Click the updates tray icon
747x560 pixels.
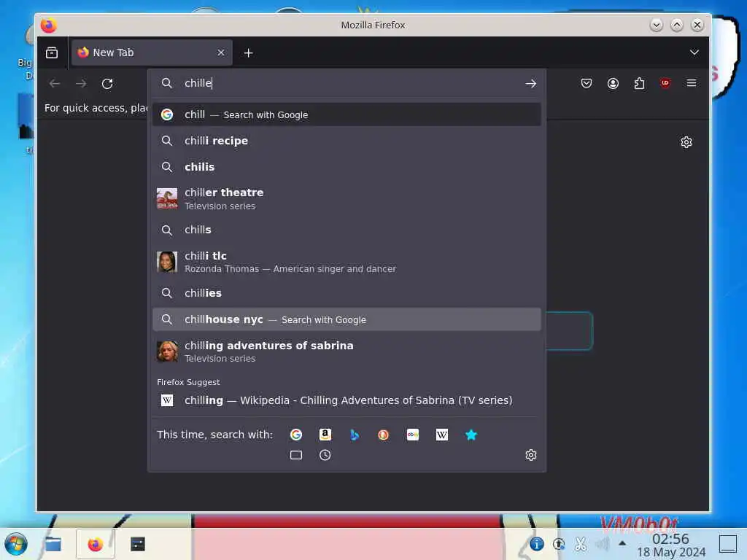[558, 544]
